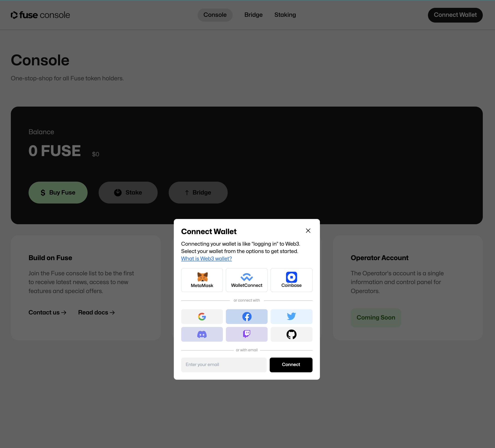Click the Bridge button
Screen dimensions: 495x448
[x=198, y=192]
